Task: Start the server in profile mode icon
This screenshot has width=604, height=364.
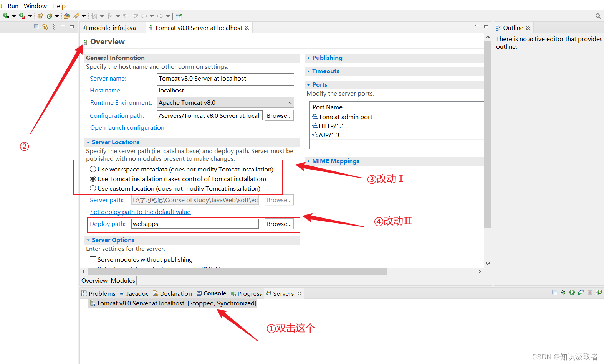Action: [581, 292]
